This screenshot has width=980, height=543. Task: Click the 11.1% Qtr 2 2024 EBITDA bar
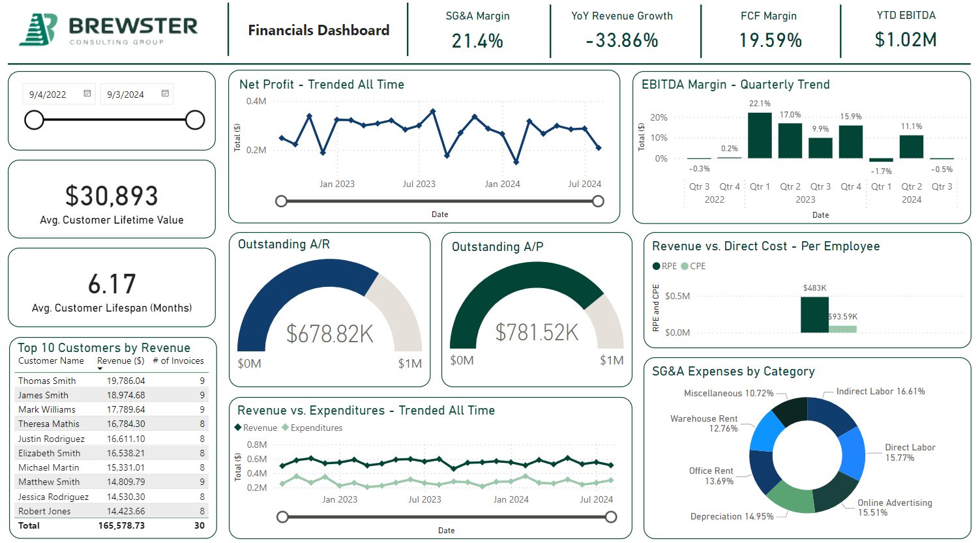click(912, 147)
